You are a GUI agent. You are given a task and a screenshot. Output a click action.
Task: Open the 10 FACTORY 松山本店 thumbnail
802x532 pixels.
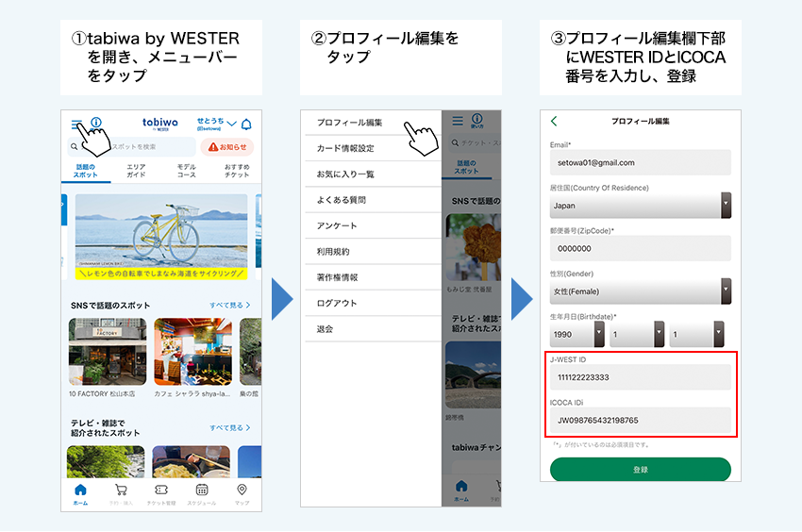(108, 352)
